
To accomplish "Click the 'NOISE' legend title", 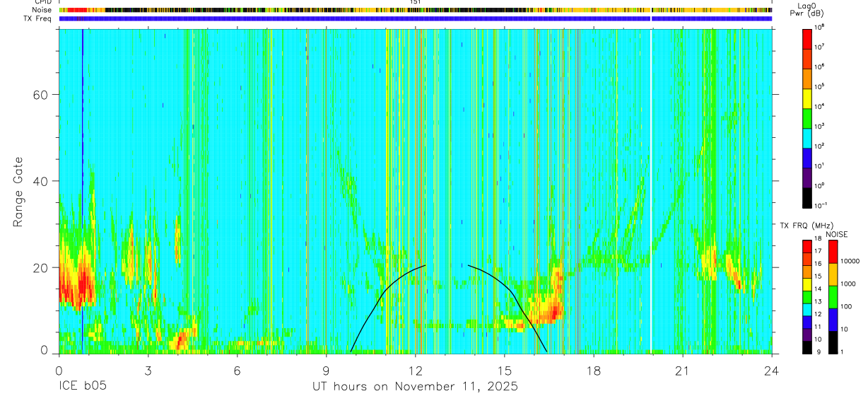I will click(835, 234).
